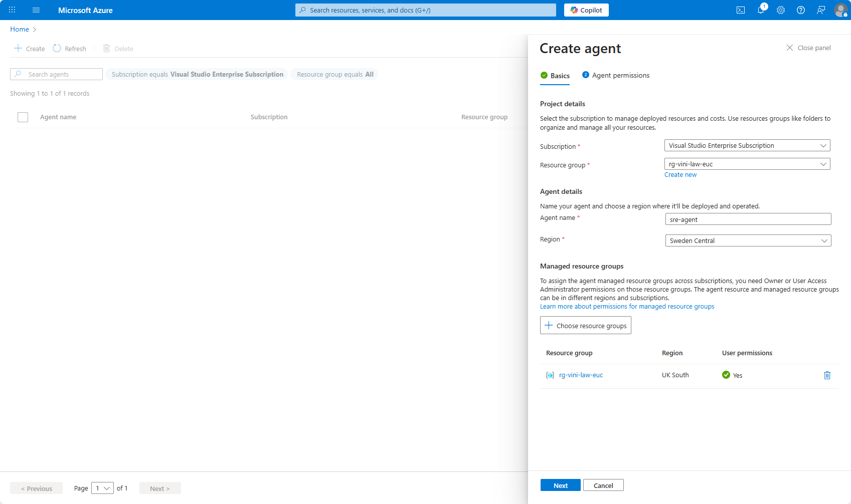This screenshot has width=851, height=504.
Task: Open the Azure portal hamburger menu
Action: [36, 10]
